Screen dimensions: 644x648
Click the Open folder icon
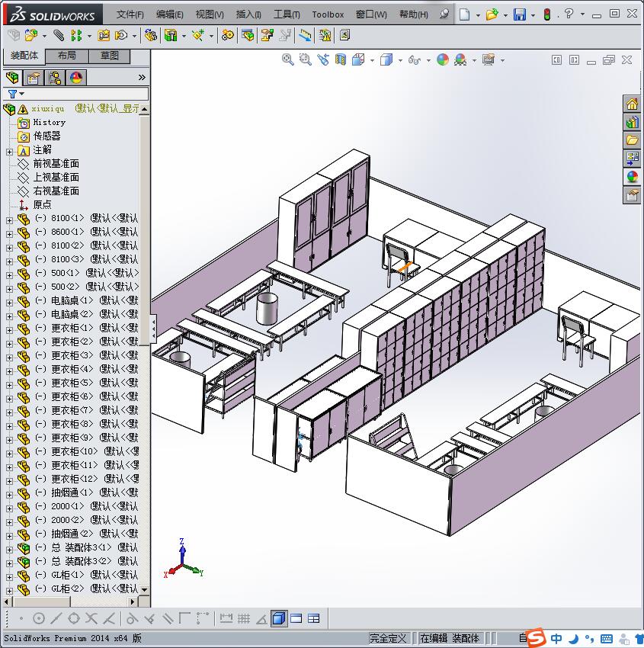pos(492,14)
